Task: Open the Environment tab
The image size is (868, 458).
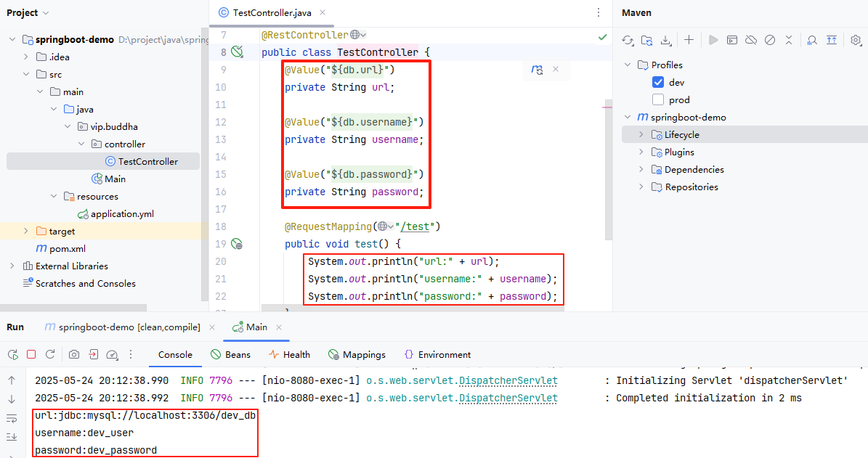Action: 437,354
